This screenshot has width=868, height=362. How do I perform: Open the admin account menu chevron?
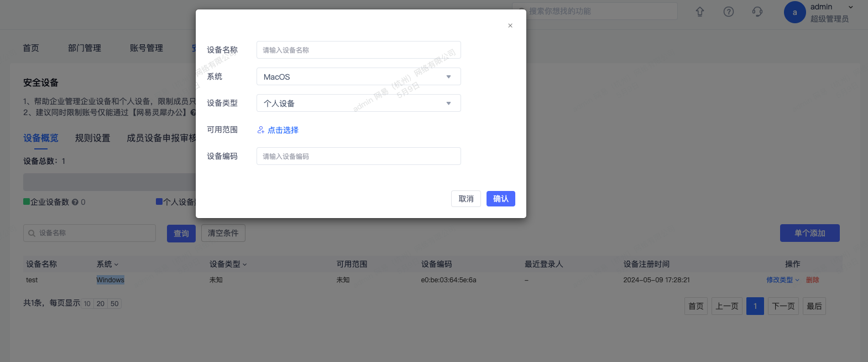(850, 7)
